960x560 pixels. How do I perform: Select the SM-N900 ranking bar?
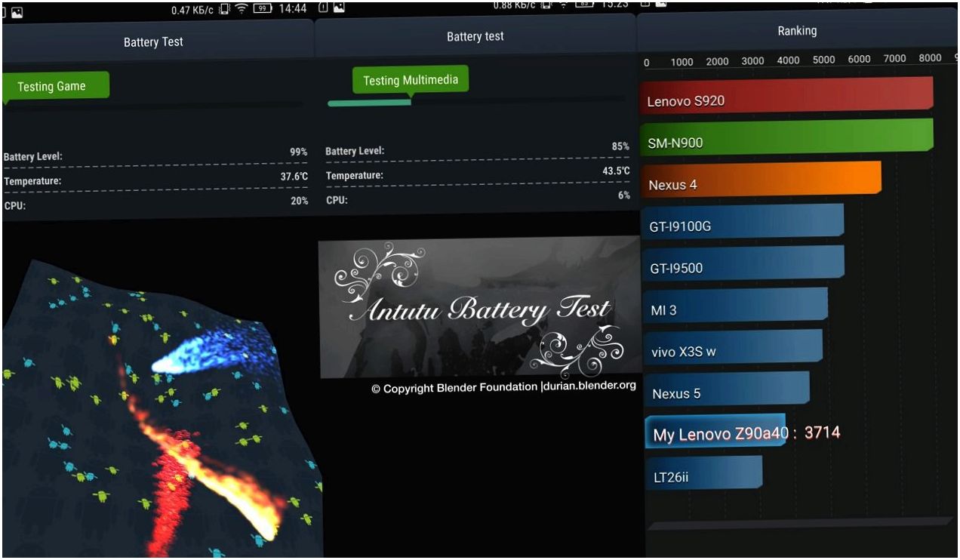tap(786, 139)
